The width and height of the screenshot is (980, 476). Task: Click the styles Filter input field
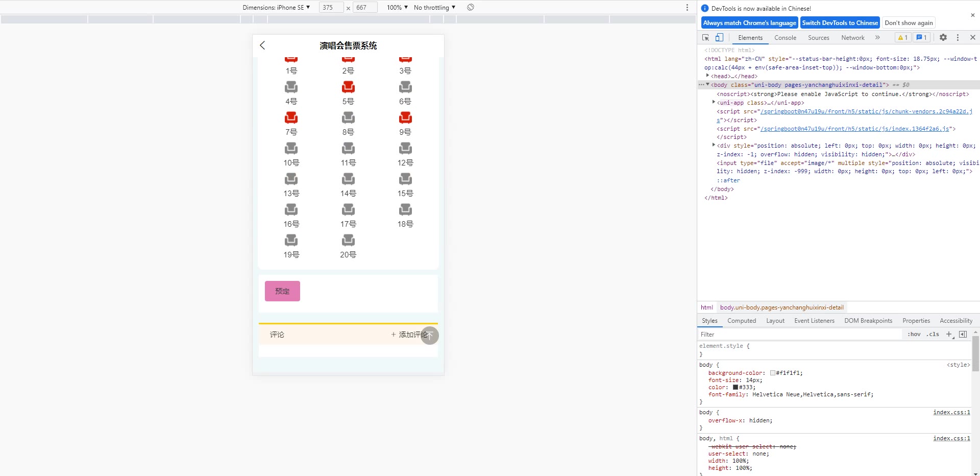tap(799, 334)
